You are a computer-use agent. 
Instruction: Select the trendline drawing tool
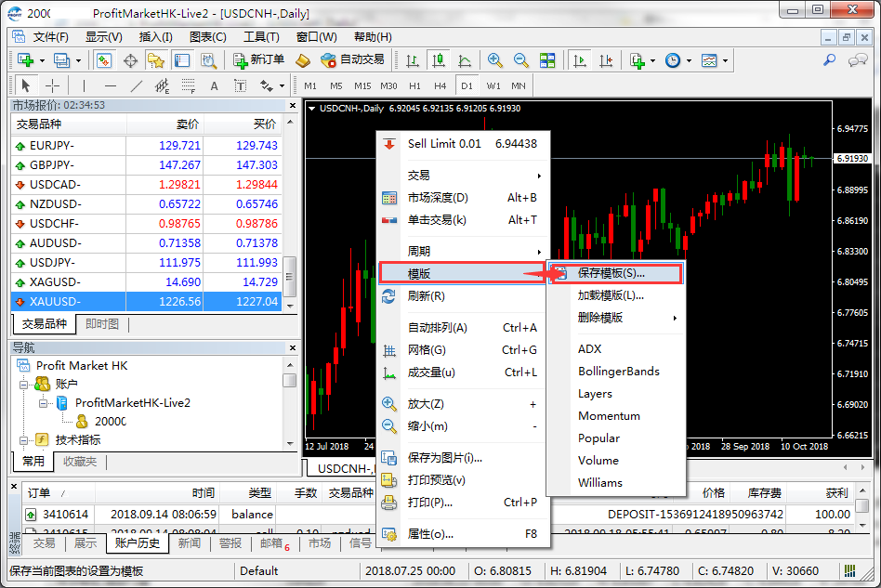(137, 86)
